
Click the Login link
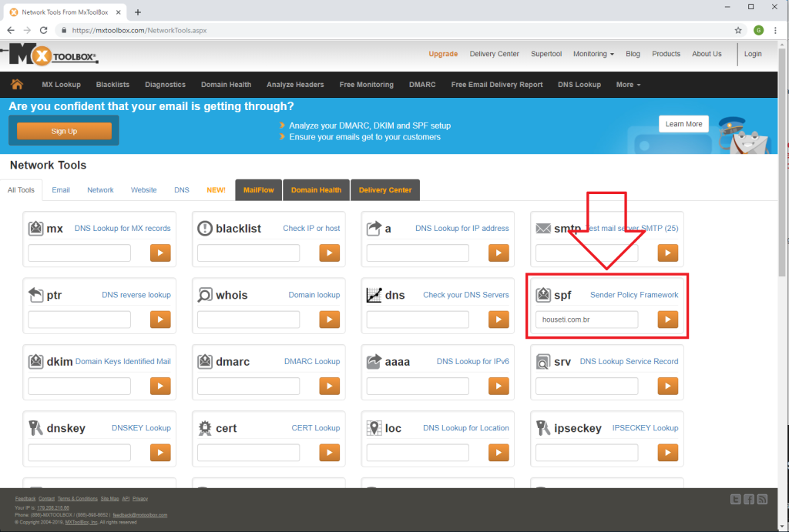753,54
